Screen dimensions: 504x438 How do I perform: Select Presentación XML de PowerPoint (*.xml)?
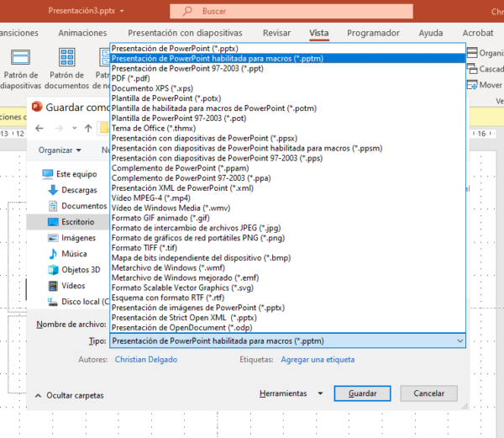(287, 188)
